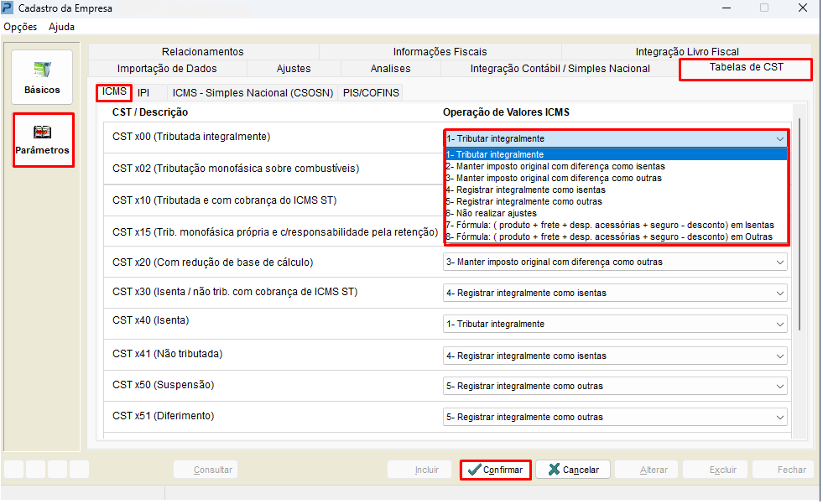
Task: Click the CST x30 Isenta / não trib. label
Action: [x=235, y=292]
